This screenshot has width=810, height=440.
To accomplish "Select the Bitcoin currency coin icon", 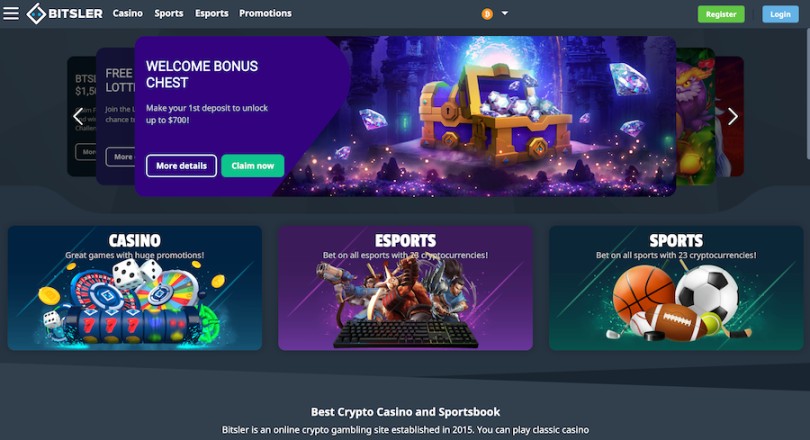I will [487, 14].
